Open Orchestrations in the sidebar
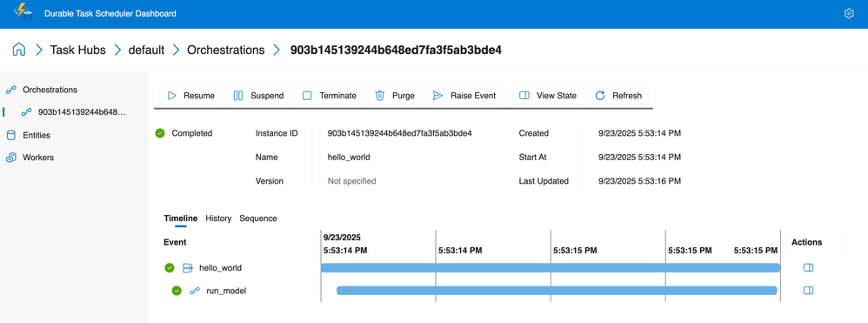Viewport: 868px width, 323px height. pos(50,89)
